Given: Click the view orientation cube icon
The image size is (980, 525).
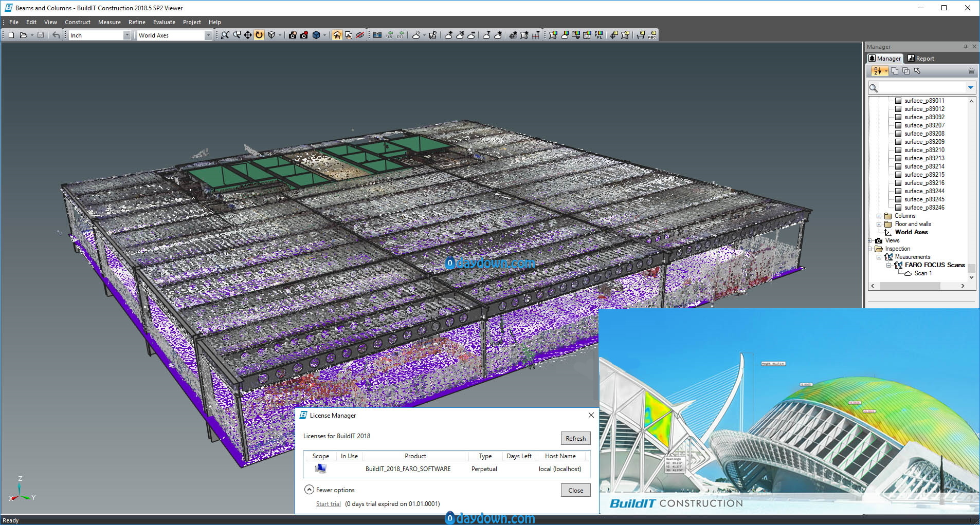Looking at the screenshot, I should (271, 35).
